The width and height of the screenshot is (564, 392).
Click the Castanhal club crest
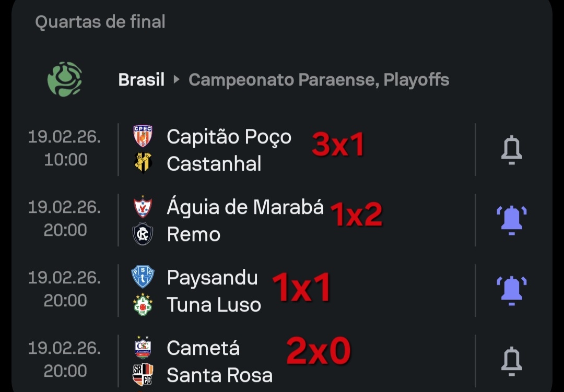click(x=143, y=163)
